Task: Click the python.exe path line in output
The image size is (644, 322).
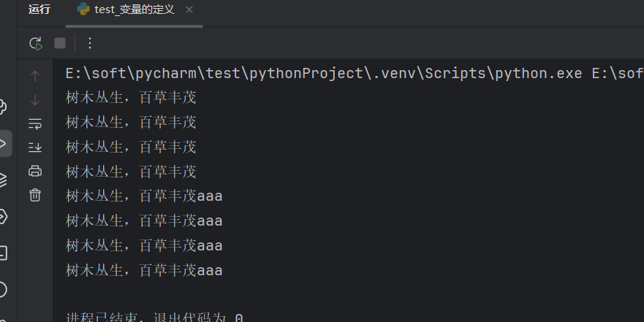Action: coord(351,73)
